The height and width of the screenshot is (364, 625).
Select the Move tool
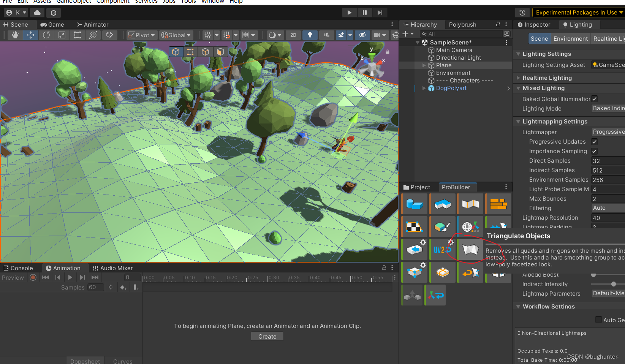coord(31,35)
